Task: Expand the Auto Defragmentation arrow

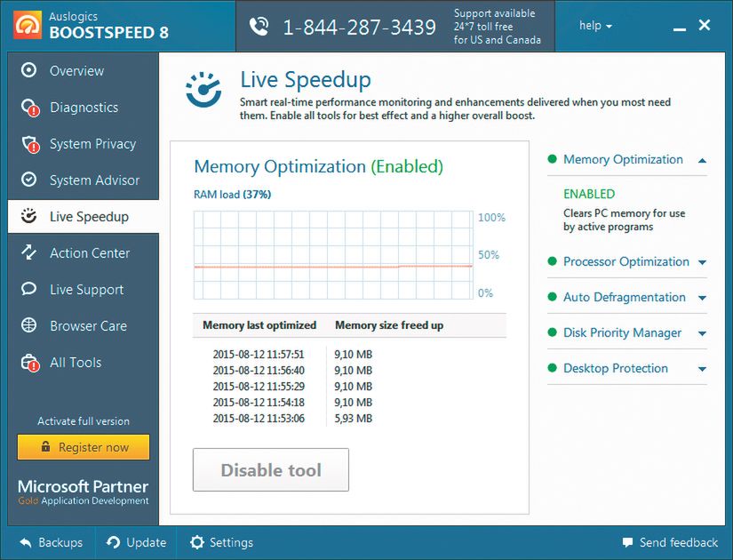Action: click(x=702, y=298)
